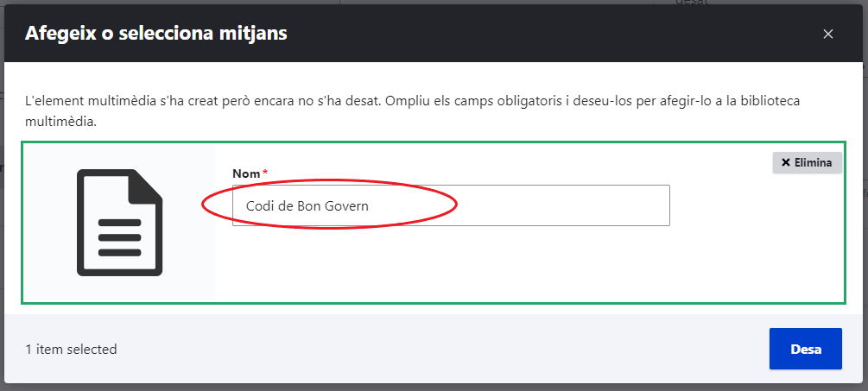The height and width of the screenshot is (391, 868).
Task: Click the folded corner of document icon
Action: point(145,186)
